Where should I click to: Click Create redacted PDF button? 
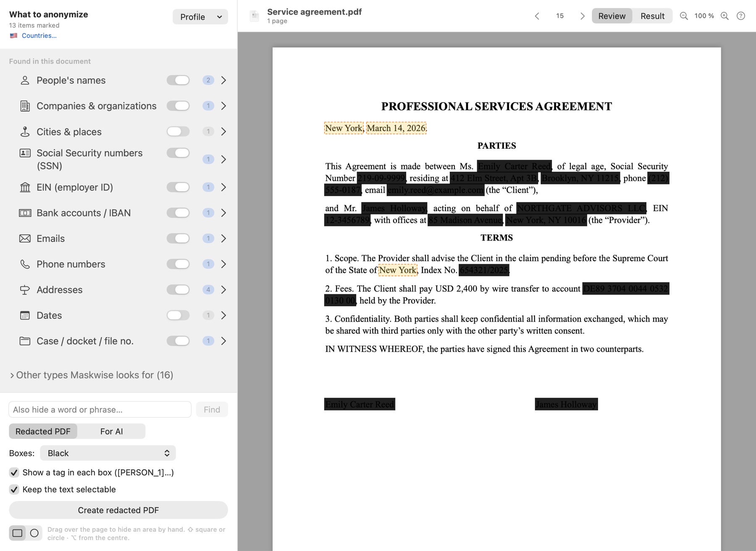118,510
